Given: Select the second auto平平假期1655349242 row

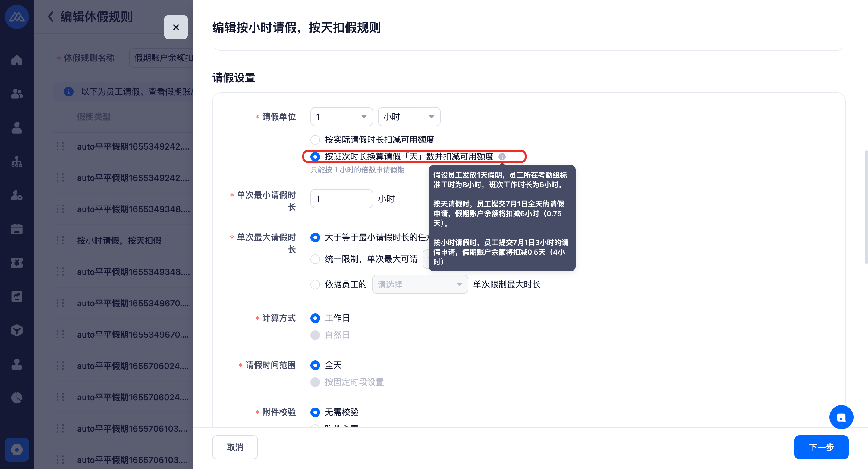Looking at the screenshot, I should point(123,178).
